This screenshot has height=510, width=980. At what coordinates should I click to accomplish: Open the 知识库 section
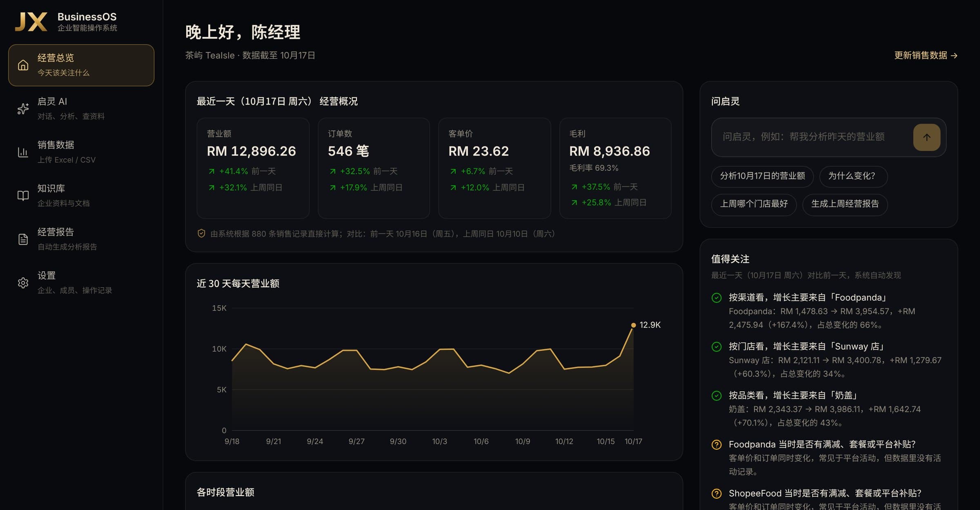81,195
